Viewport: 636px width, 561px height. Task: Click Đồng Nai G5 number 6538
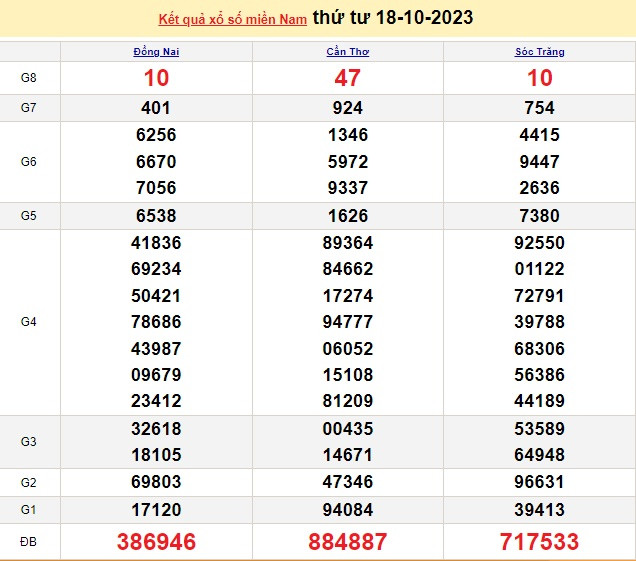[x=156, y=216]
